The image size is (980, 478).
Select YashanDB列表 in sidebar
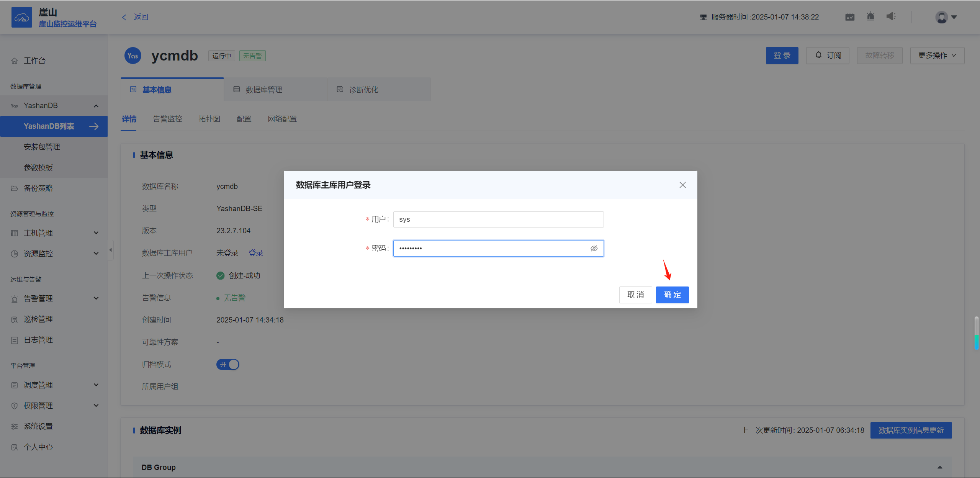tap(54, 126)
